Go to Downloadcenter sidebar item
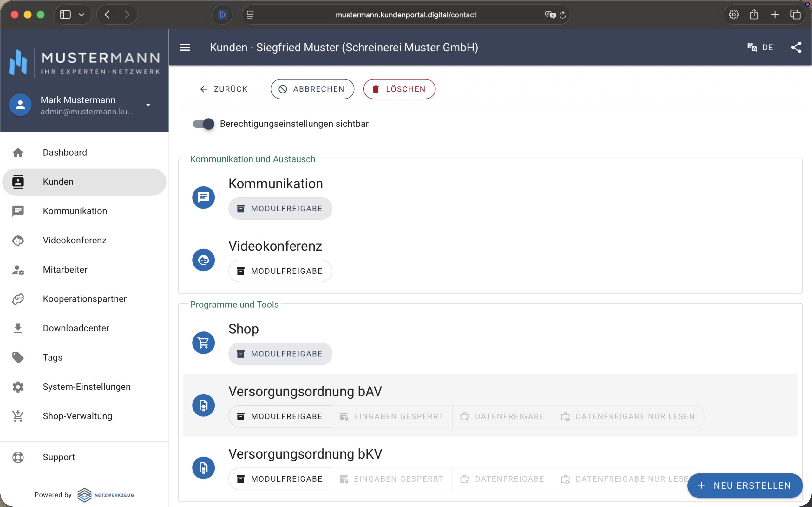The image size is (812, 507). tap(76, 328)
